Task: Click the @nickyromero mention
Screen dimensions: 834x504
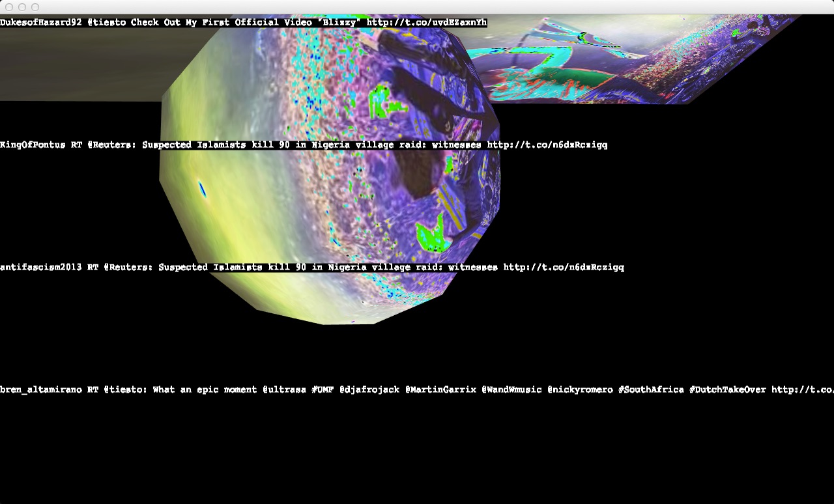Action: tap(579, 390)
